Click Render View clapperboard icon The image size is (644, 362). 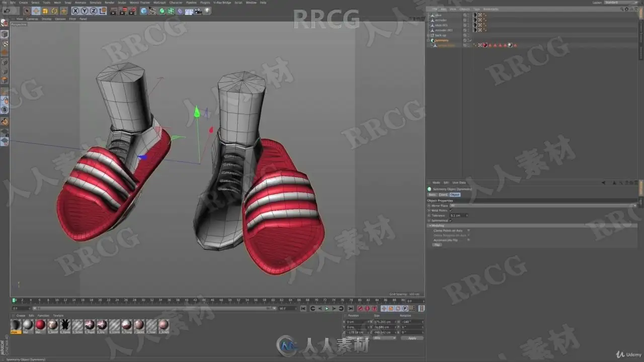pos(113,11)
